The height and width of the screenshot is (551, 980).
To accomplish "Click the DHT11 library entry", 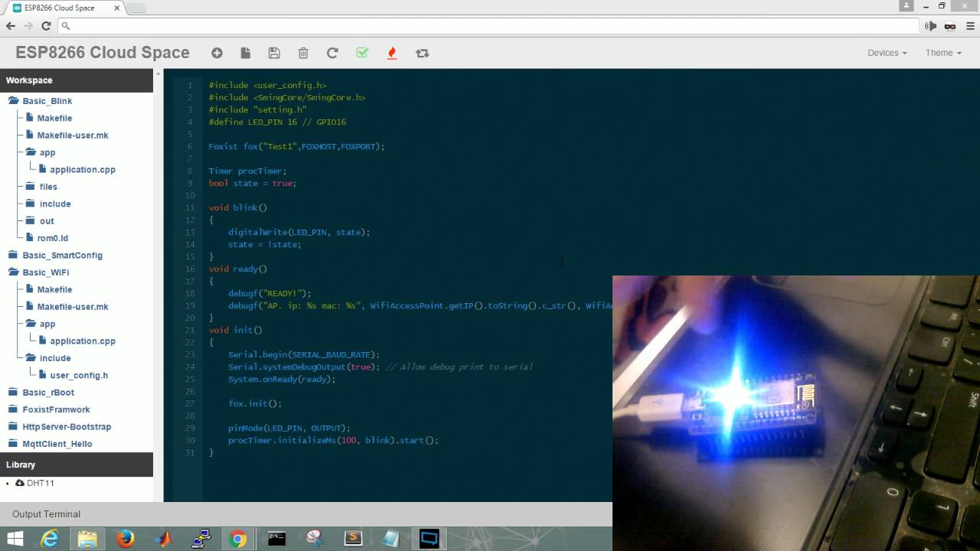I will 41,483.
